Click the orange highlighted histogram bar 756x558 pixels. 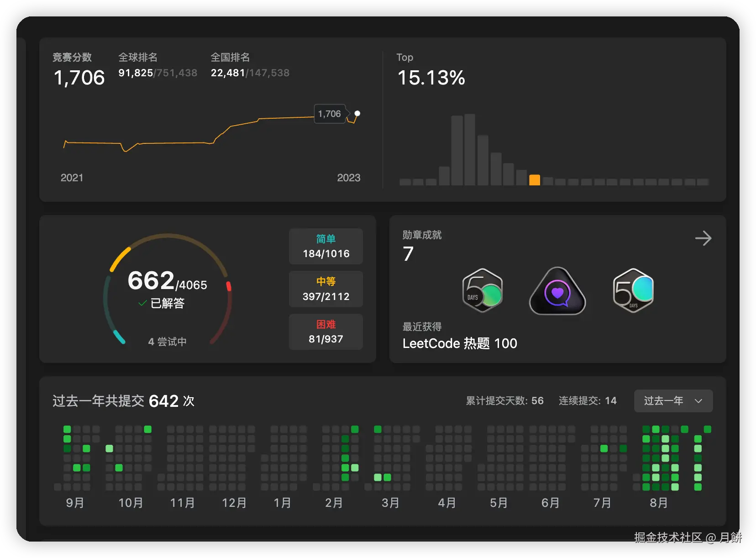coord(534,180)
